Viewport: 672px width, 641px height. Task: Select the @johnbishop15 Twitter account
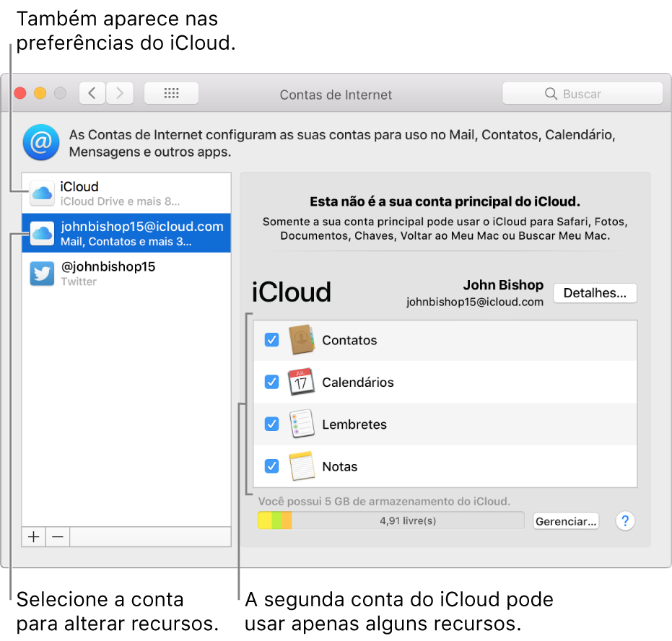point(126,274)
